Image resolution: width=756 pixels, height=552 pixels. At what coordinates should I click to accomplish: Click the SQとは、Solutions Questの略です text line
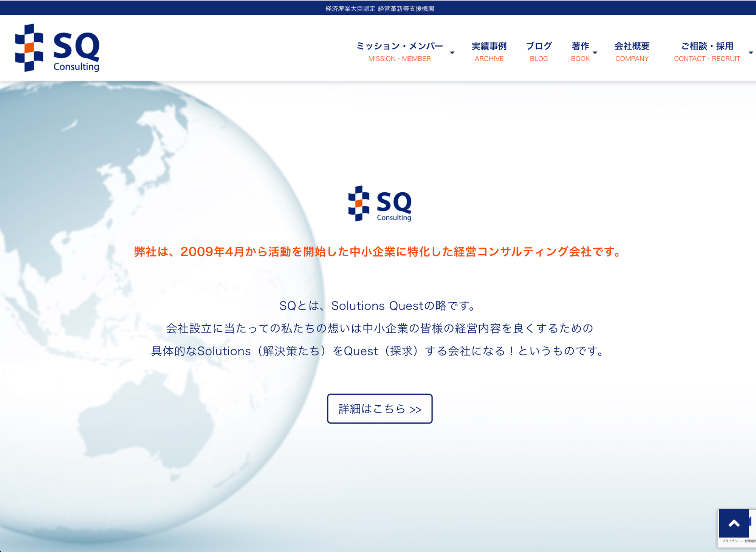[378, 306]
